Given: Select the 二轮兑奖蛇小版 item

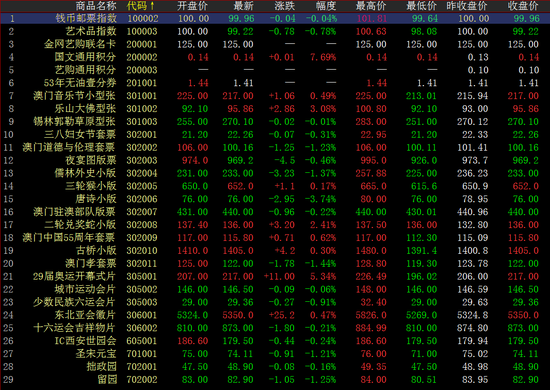Looking at the screenshot, I should click(x=80, y=224).
